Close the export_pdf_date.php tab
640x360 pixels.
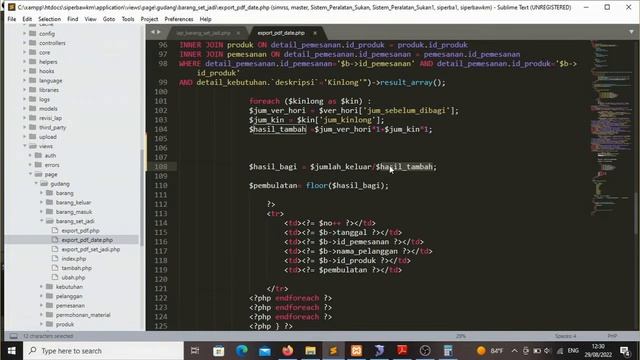315,33
